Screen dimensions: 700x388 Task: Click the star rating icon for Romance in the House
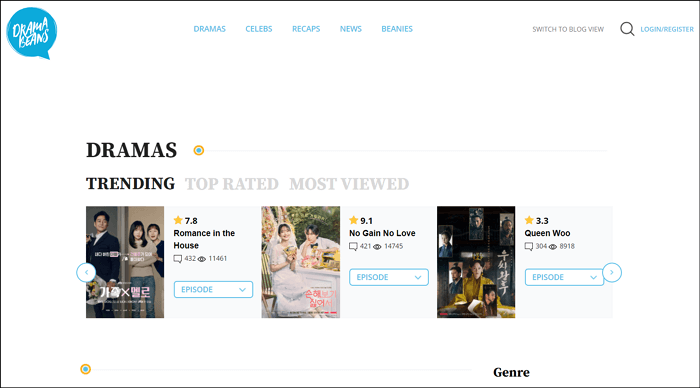(x=178, y=220)
